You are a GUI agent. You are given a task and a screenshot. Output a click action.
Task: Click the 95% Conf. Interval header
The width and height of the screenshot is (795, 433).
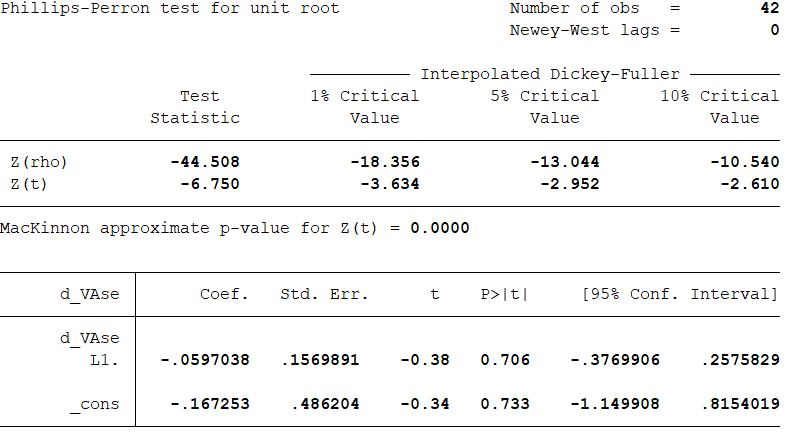(679, 295)
